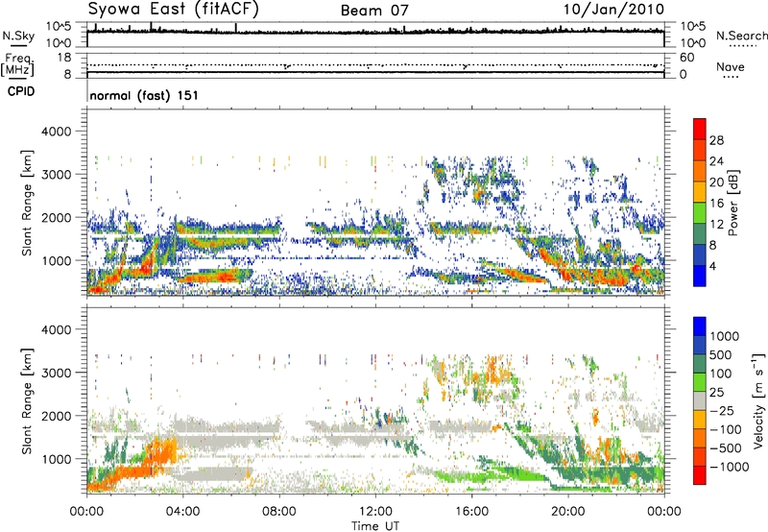The image size is (768, 532).
Task: Click the orange 20–24 dB Power segment
Action: click(x=700, y=171)
